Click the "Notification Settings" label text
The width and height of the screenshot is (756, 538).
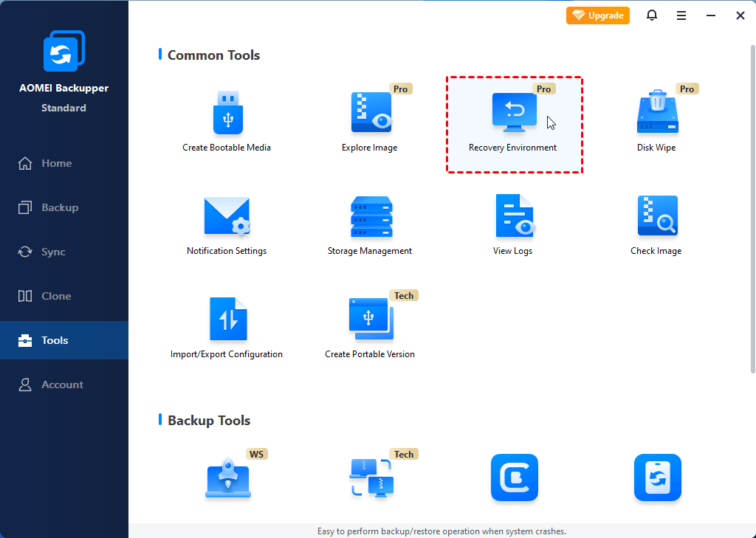[227, 251]
